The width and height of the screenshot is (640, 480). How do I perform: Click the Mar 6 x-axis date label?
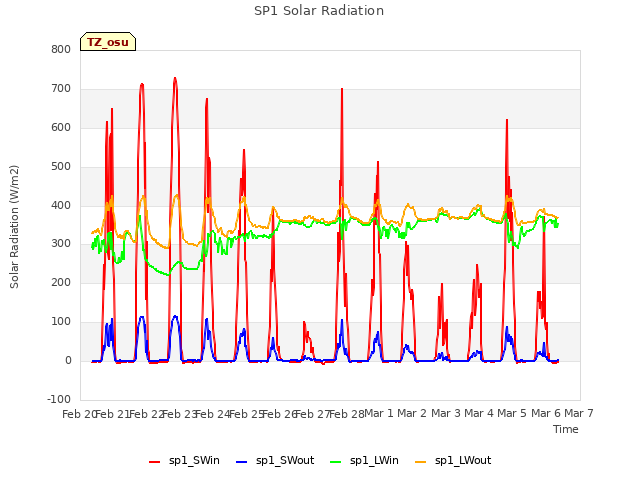(x=546, y=413)
